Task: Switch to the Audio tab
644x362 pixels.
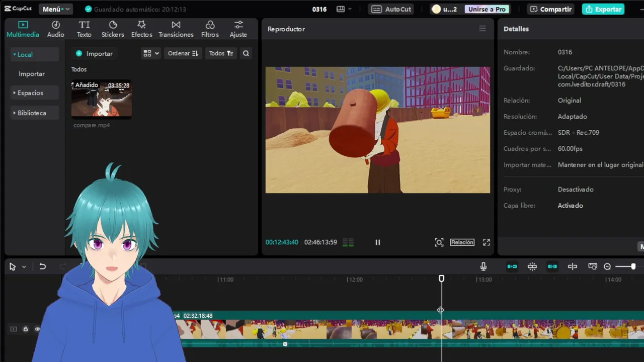Action: pos(56,29)
